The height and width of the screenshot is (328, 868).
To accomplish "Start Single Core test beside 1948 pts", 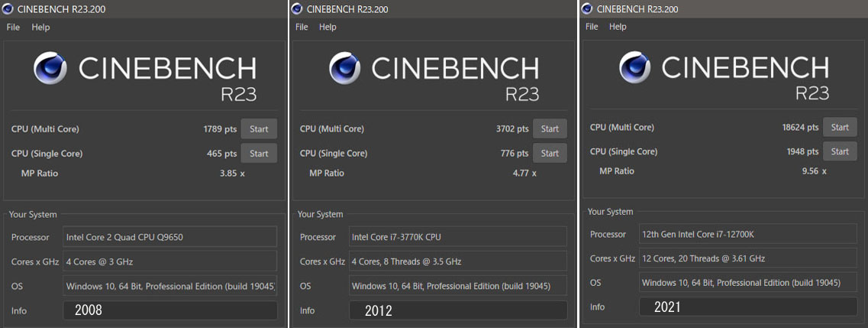I will tap(840, 151).
